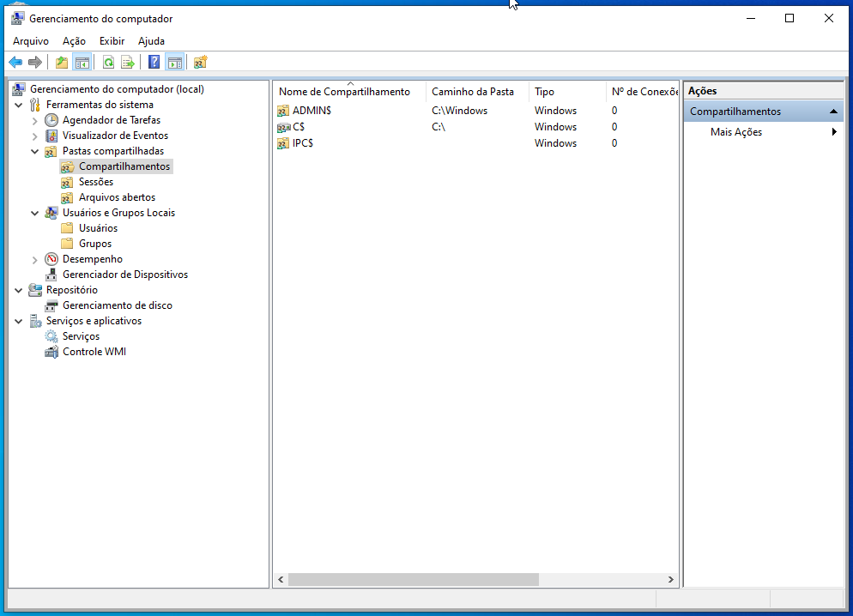This screenshot has width=853, height=616.
Task: Click the Serviços gear icon
Action: coord(51,336)
